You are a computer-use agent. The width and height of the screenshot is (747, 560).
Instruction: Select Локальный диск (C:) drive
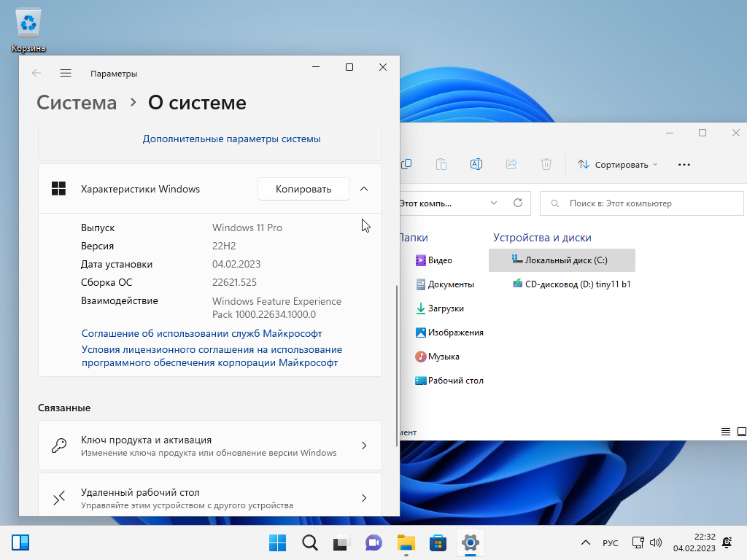click(562, 260)
